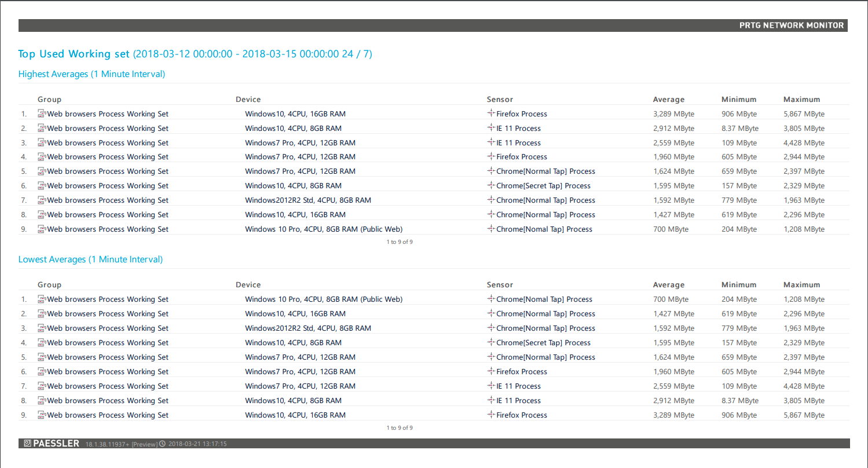Open the Web browsers Process Working Set group link
This screenshot has height=468, width=868.
click(x=107, y=114)
